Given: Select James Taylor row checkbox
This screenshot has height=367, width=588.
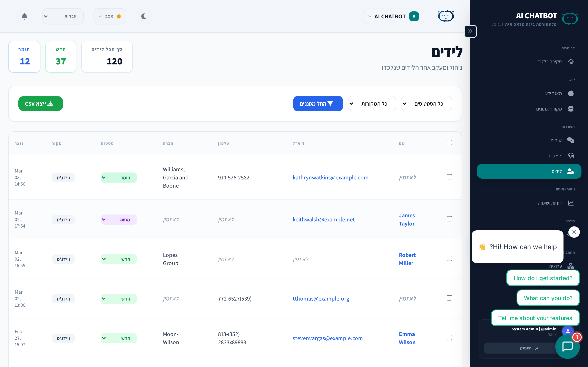Looking at the screenshot, I should pyautogui.click(x=449, y=219).
